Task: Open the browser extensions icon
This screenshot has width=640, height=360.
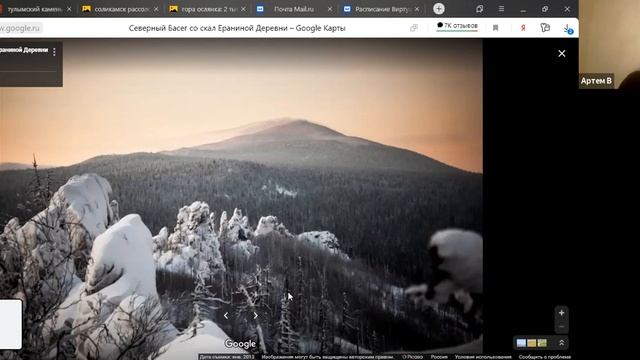Action: (545, 28)
